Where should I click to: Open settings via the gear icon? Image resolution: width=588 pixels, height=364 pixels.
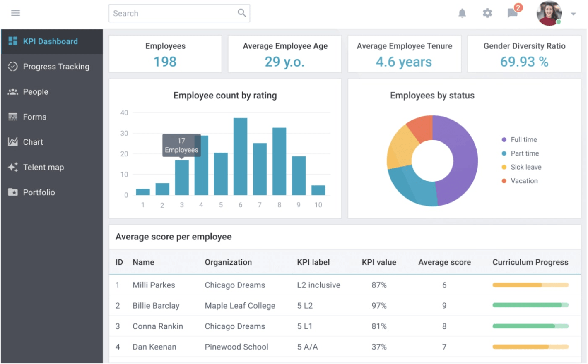487,13
